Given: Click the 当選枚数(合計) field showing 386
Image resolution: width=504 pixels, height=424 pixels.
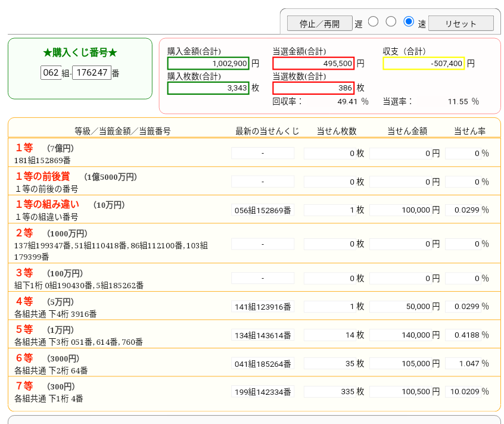Looking at the screenshot, I should tap(313, 88).
